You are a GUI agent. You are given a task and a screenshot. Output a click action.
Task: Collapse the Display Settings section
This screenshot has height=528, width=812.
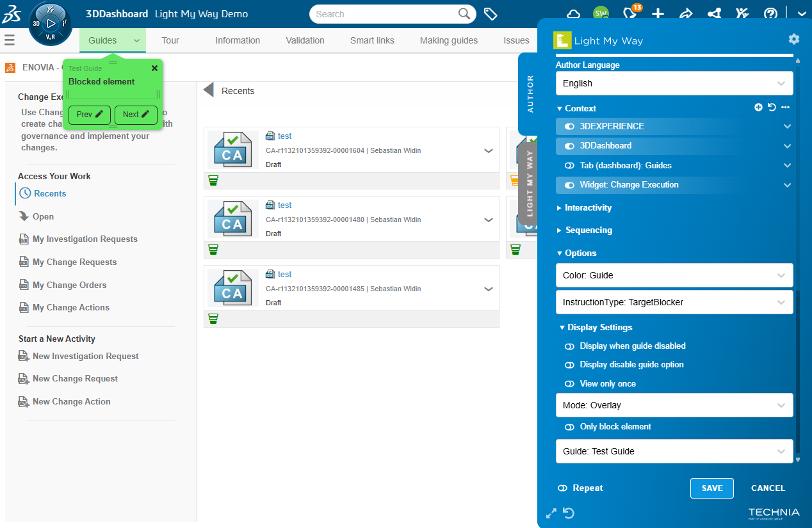596,327
